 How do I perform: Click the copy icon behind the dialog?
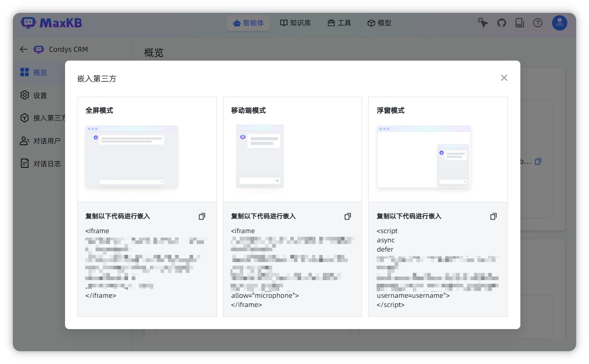(538, 161)
